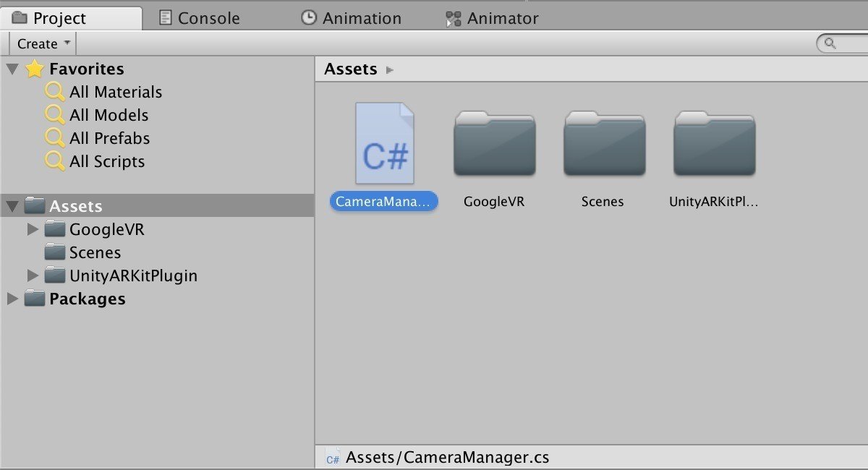This screenshot has width=868, height=470.
Task: Expand the UnityARKitPlugin tree folder
Action: (33, 276)
